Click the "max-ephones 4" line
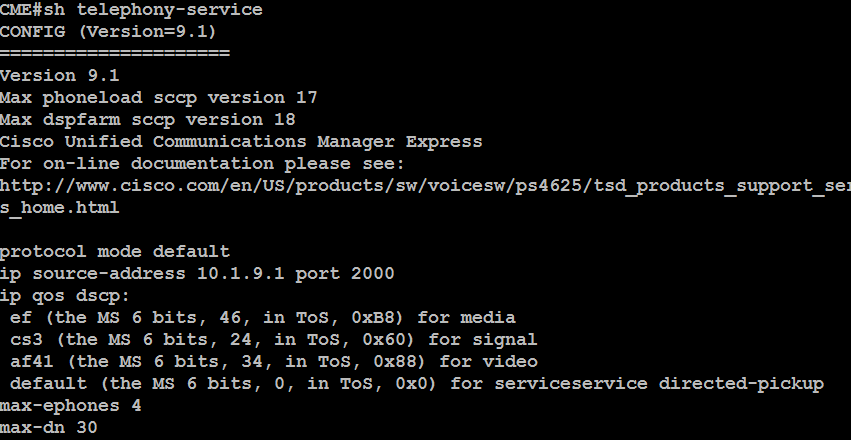The height and width of the screenshot is (440, 851). pyautogui.click(x=70, y=405)
